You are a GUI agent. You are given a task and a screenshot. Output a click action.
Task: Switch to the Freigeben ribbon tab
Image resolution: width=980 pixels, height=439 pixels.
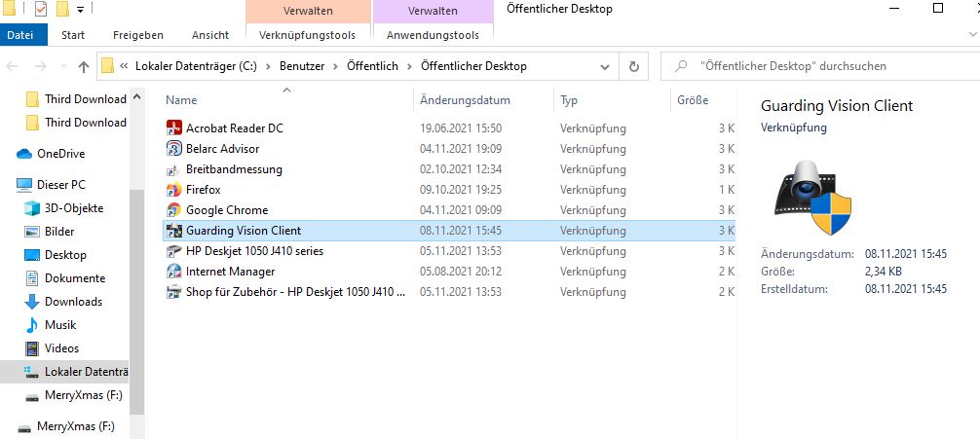click(x=138, y=35)
